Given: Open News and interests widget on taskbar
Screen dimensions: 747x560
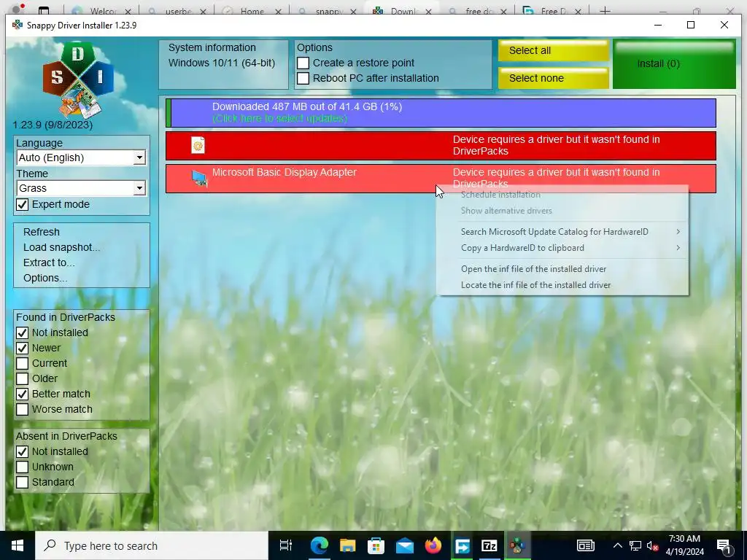Looking at the screenshot, I should [586, 545].
